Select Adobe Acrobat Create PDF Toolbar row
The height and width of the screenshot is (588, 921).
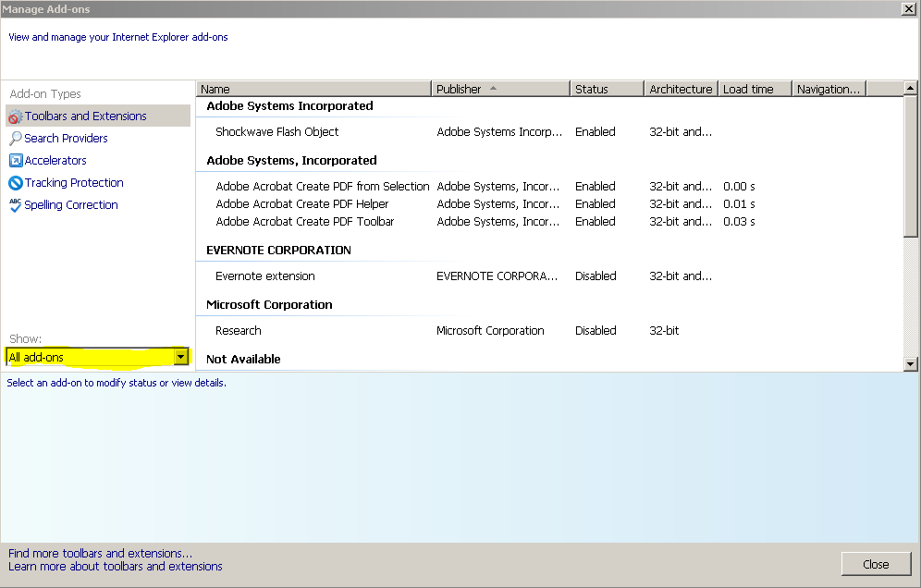point(549,222)
